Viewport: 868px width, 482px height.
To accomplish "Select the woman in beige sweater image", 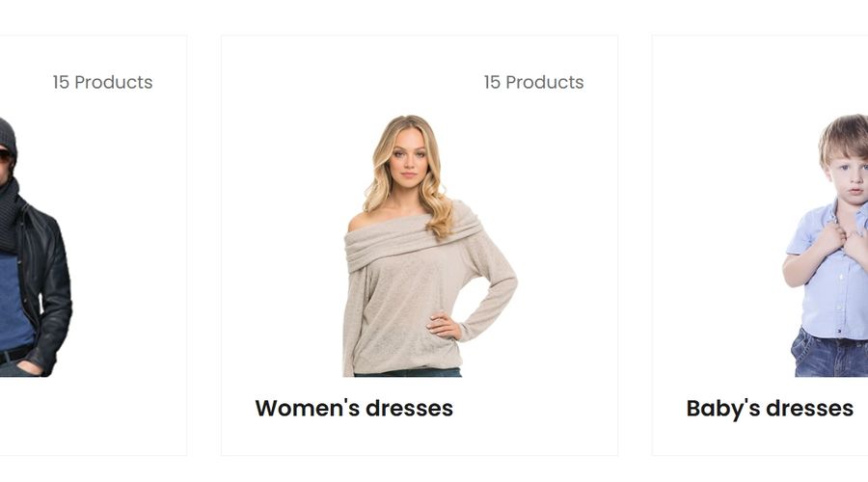I will pyautogui.click(x=429, y=246).
